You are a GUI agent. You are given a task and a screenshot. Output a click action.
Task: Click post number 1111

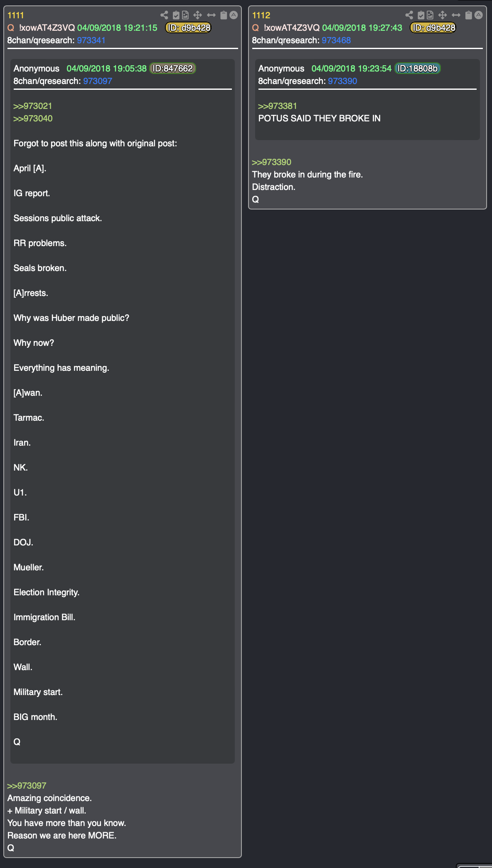[x=16, y=15]
